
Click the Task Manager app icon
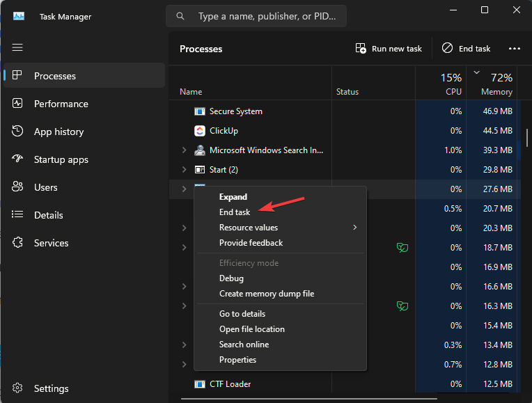[x=19, y=16]
